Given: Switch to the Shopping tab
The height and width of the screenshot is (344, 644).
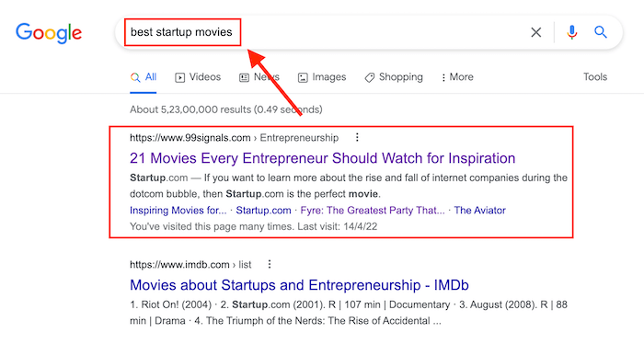Looking at the screenshot, I should pos(394,77).
